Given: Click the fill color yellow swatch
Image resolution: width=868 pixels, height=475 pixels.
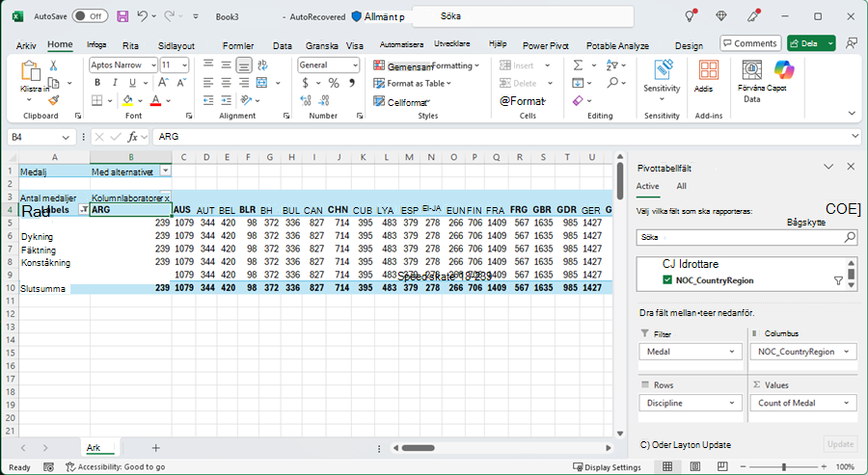Looking at the screenshot, I should (128, 100).
